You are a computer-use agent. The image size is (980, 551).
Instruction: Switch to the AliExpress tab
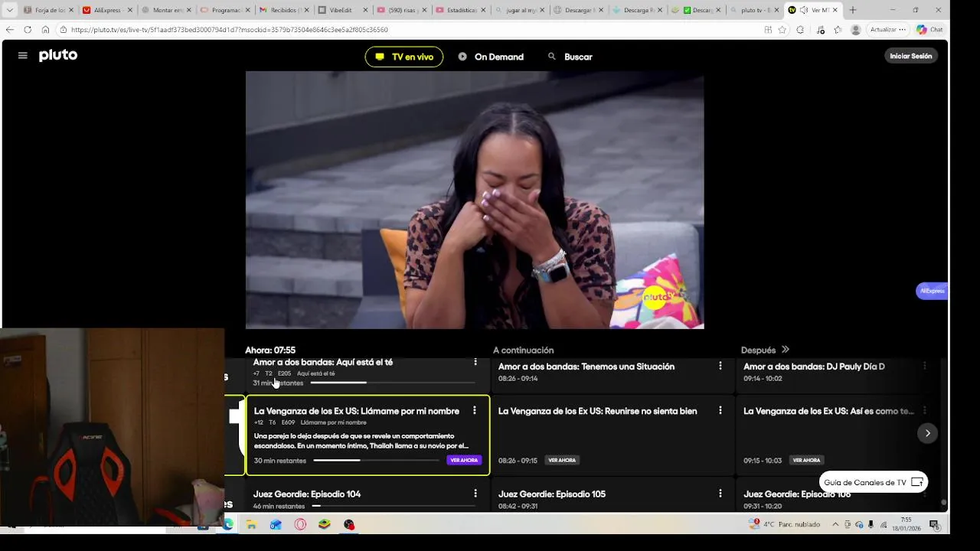[106, 10]
